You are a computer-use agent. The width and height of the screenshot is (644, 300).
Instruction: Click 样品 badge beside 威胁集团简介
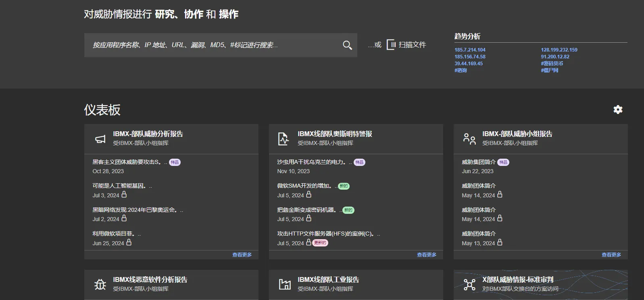(503, 162)
